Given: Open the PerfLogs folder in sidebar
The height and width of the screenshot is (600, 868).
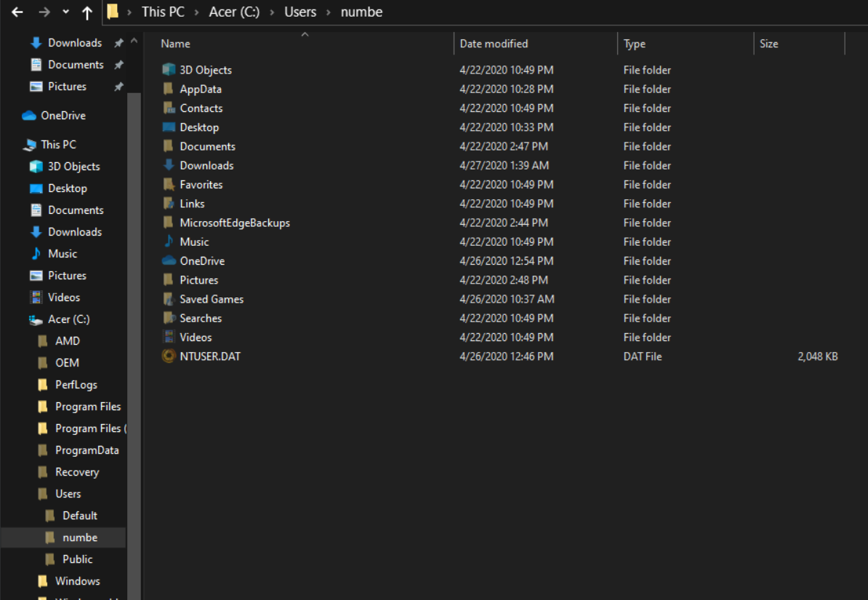Looking at the screenshot, I should pos(76,385).
